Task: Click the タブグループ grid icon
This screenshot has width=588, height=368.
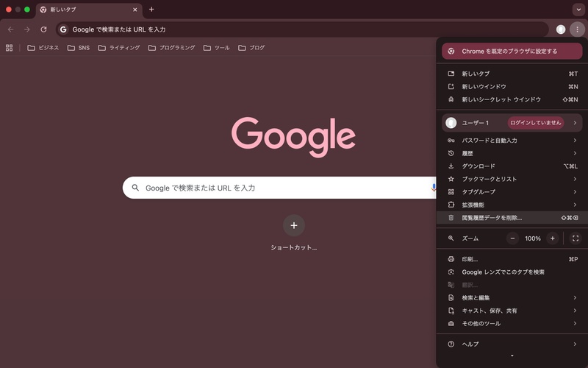Action: tap(451, 192)
